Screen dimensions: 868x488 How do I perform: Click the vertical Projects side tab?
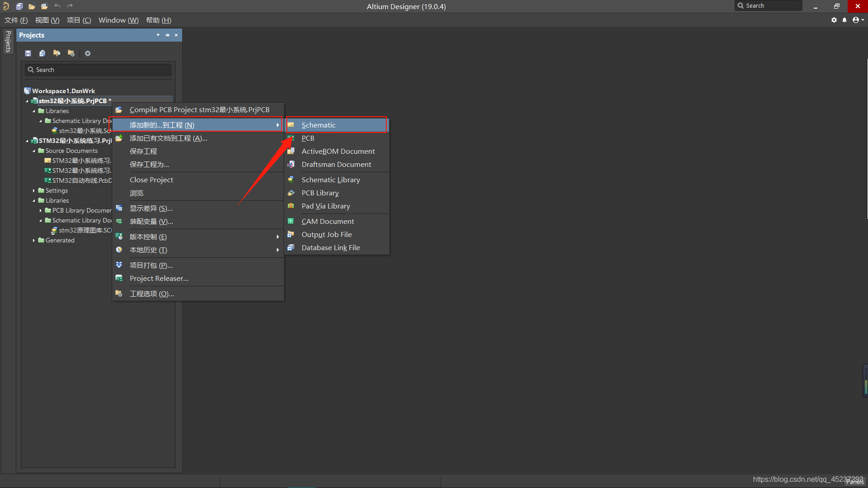[8, 42]
